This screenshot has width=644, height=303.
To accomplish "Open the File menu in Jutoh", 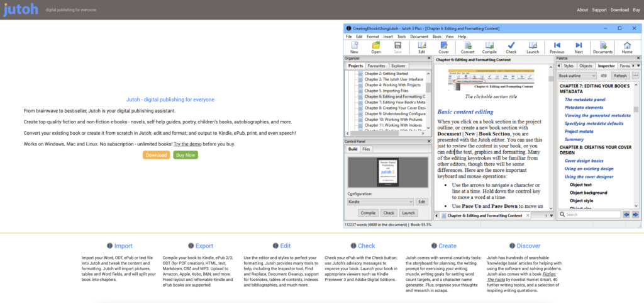I will (348, 37).
